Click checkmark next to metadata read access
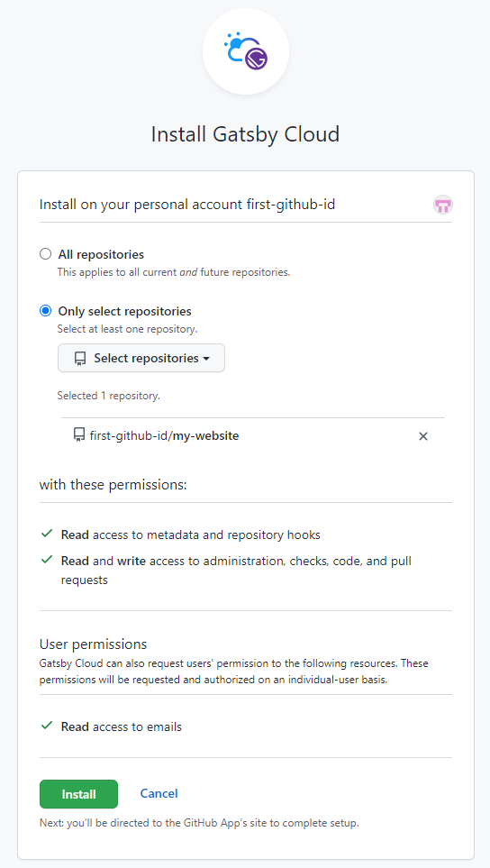490x868 pixels. (47, 534)
